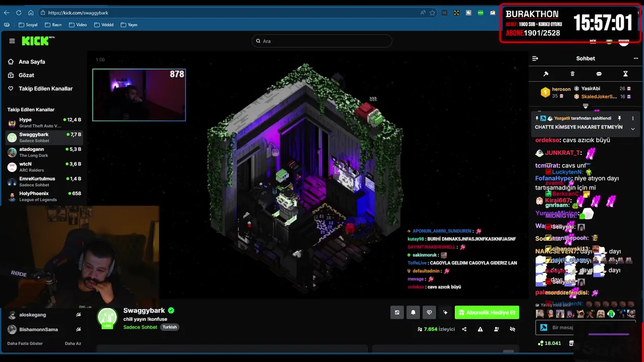The image size is (644, 362).
Task: Open wtcN channel playing ARC Raiders
Action: click(x=44, y=167)
